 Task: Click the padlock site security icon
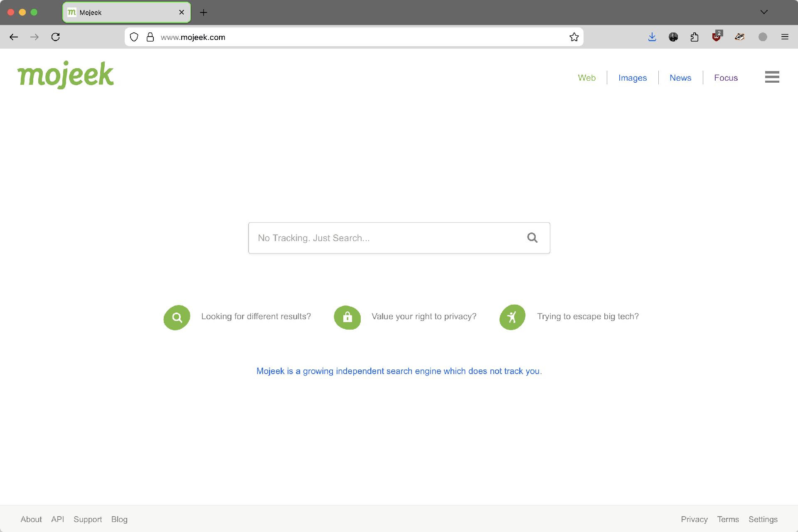click(x=150, y=37)
